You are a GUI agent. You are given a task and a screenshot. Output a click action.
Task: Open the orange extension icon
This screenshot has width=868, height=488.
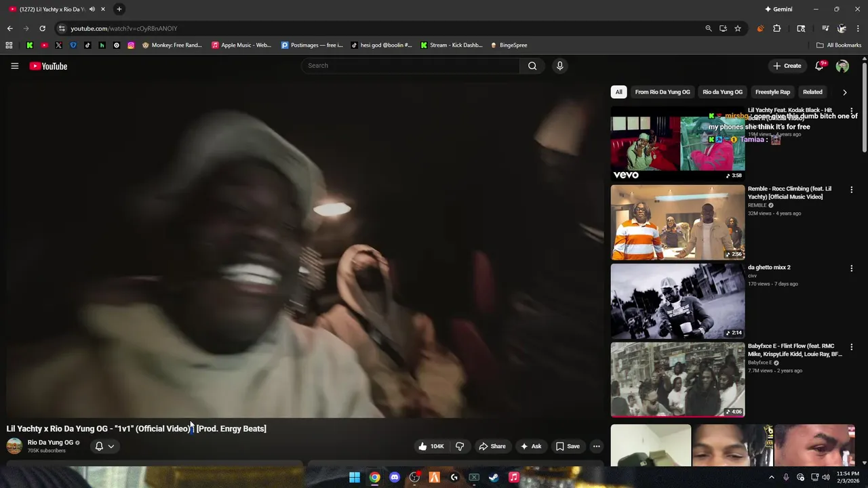click(760, 28)
